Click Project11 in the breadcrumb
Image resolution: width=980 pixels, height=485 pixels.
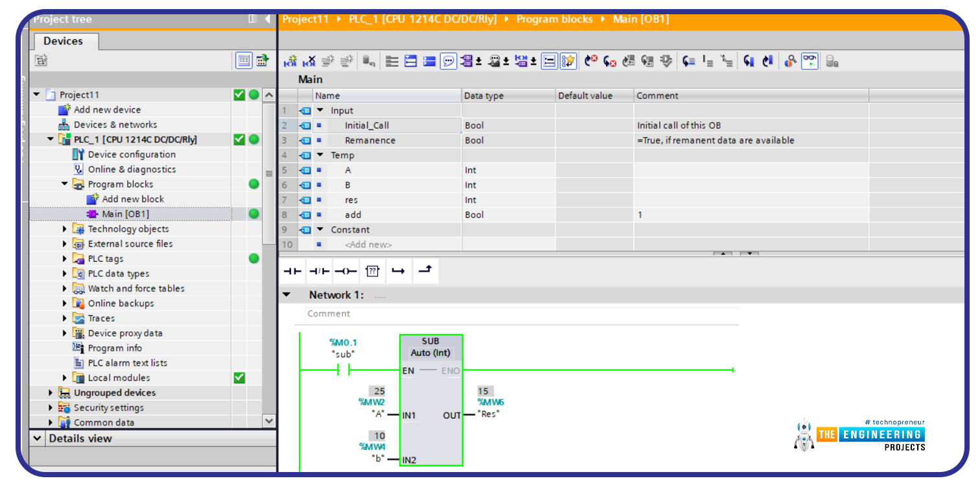pyautogui.click(x=306, y=19)
